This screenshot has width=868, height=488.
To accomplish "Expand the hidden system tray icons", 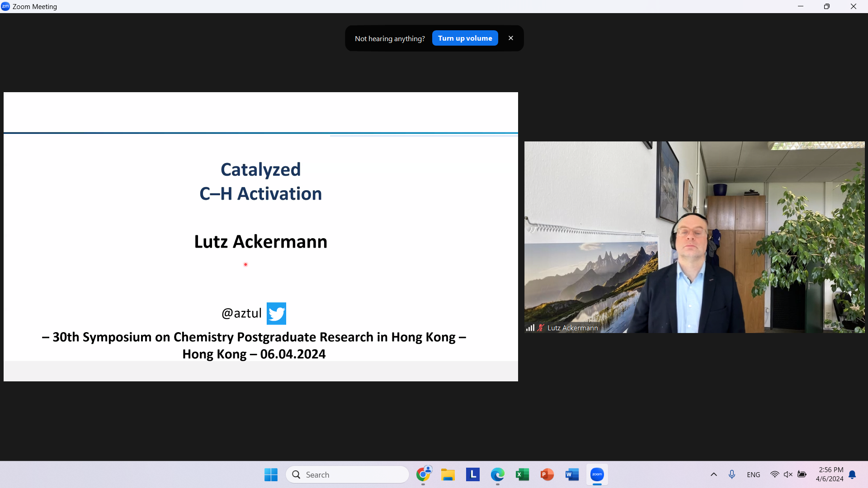I will click(714, 474).
